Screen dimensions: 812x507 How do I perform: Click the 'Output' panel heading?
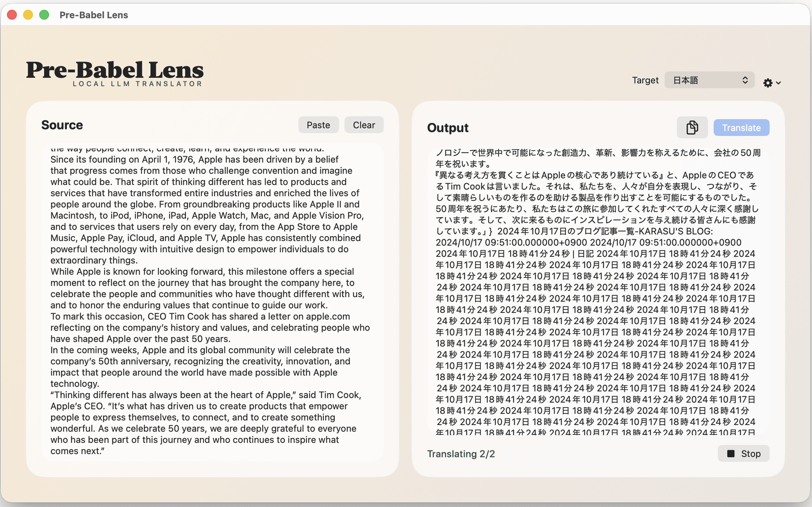point(448,128)
